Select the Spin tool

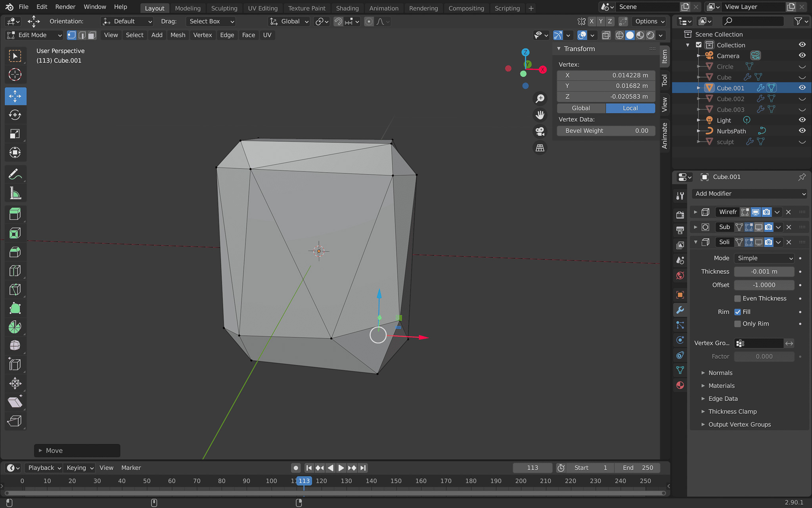[x=15, y=327]
